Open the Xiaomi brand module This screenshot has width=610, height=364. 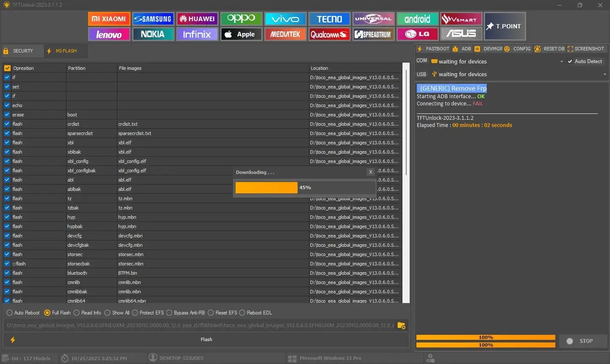(109, 19)
